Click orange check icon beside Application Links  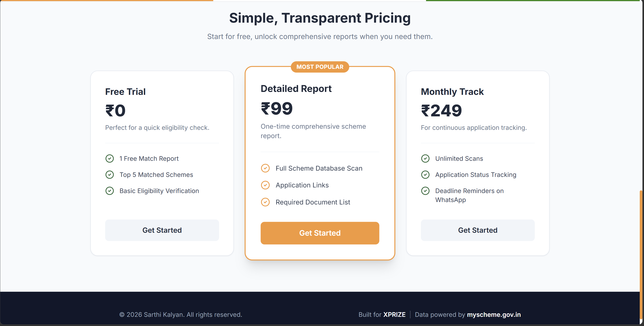click(265, 185)
